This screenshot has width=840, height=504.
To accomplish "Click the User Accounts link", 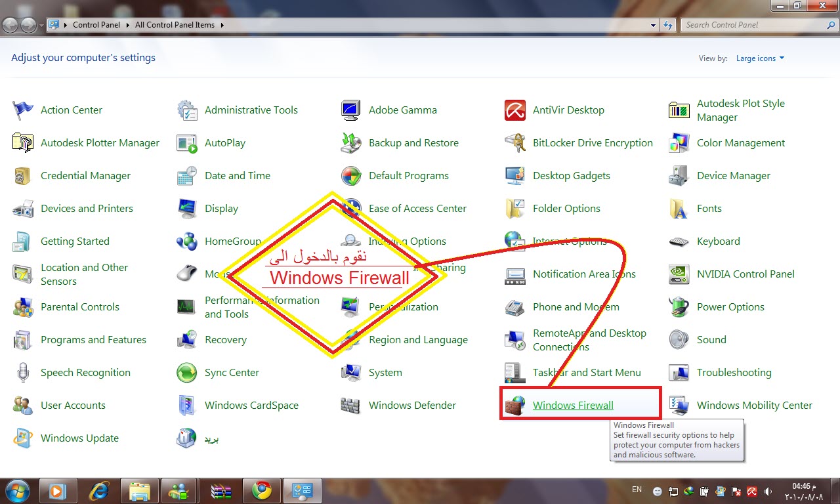I will point(73,406).
